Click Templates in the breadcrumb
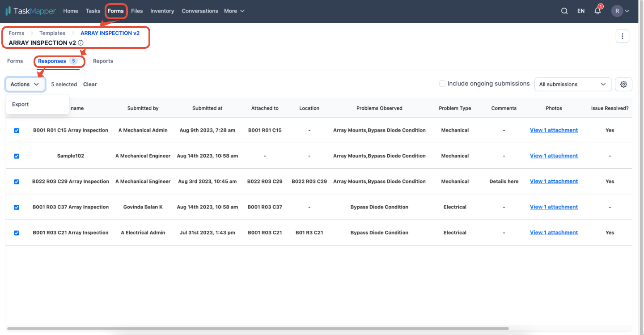Screen dimensions: 644x335 coord(52,33)
